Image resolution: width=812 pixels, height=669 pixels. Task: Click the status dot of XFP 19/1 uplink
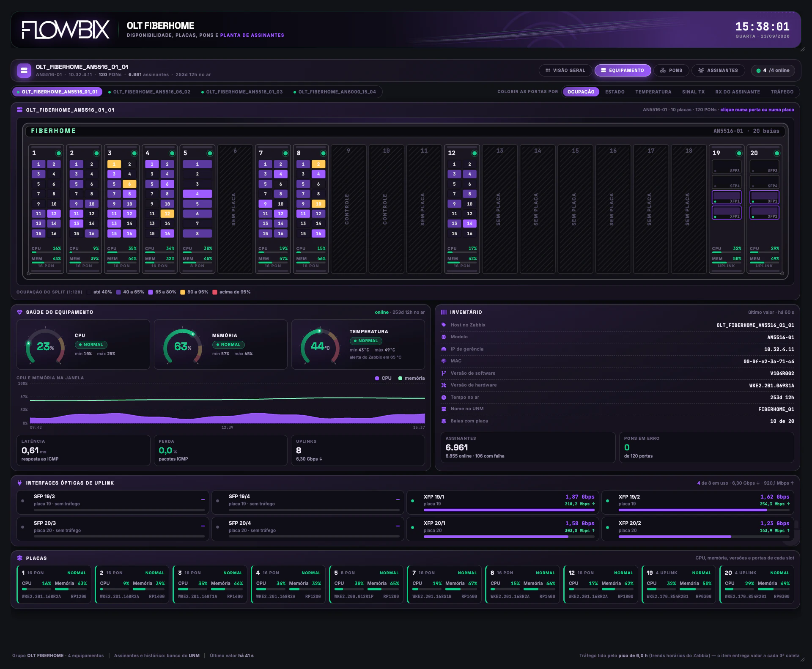412,501
